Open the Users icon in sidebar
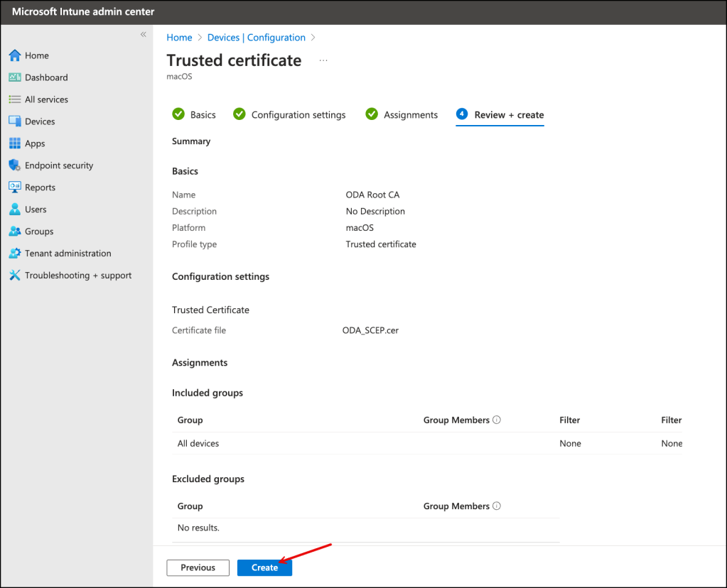Screen dimensions: 727x588 point(15,209)
